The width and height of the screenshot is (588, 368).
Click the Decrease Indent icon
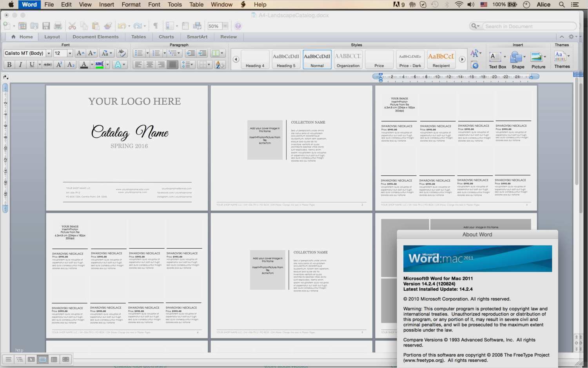coord(191,53)
